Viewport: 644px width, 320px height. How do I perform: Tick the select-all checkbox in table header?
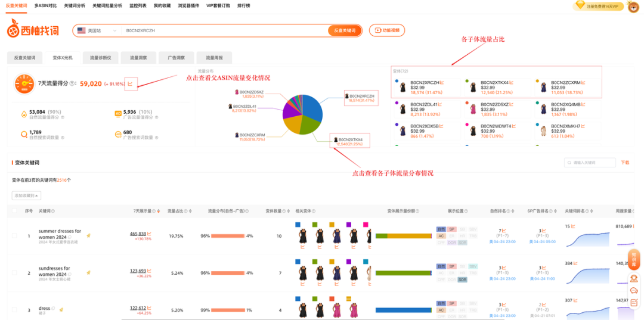click(15, 211)
